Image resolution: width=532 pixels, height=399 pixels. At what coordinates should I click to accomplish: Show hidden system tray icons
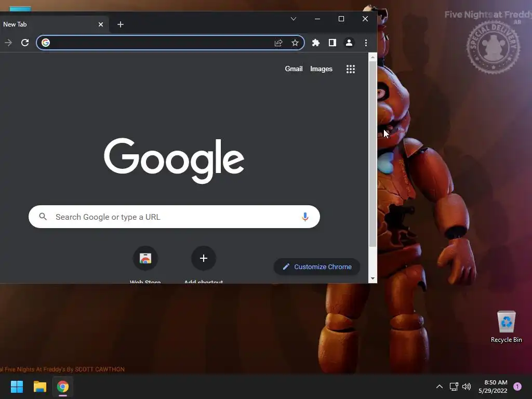coord(440,387)
